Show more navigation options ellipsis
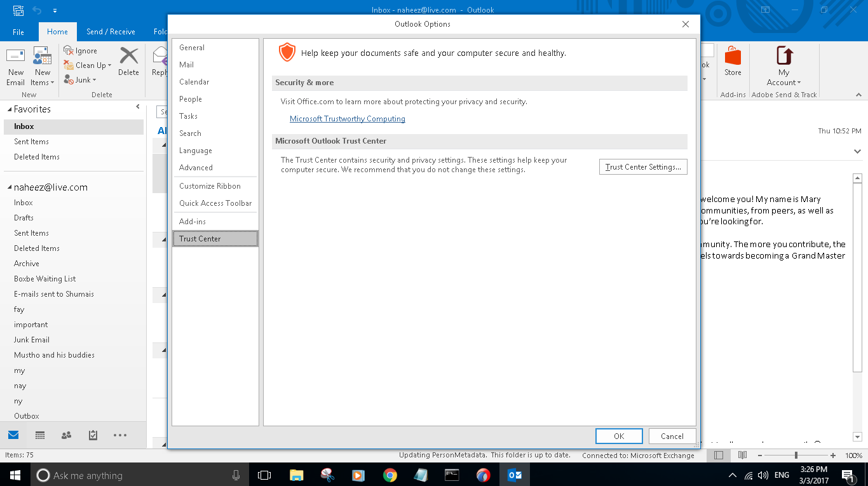 tap(120, 435)
